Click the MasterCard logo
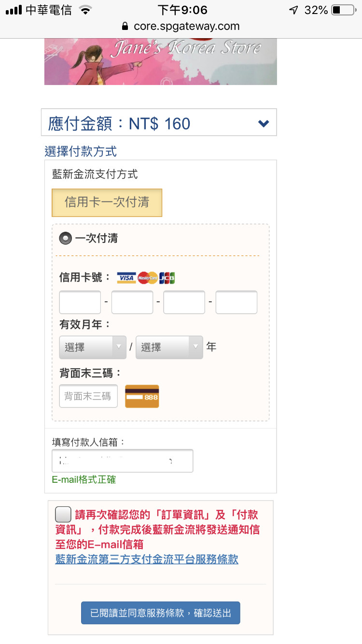 click(147, 278)
